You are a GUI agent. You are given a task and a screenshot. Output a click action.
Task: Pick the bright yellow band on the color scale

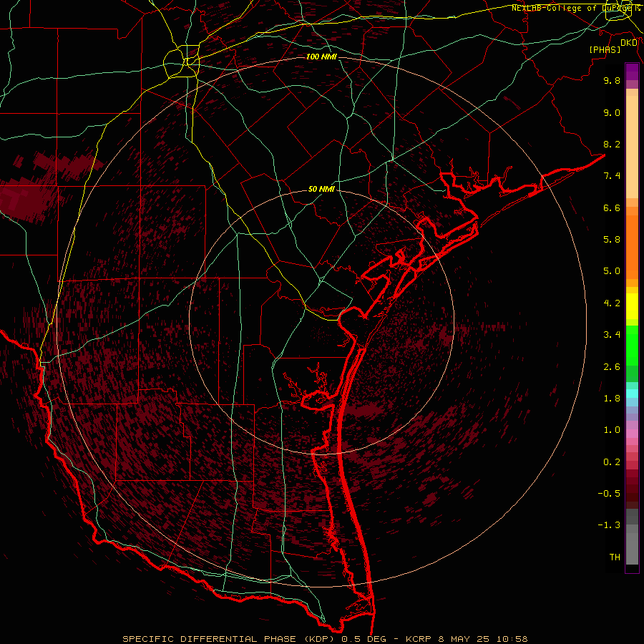coord(632,306)
